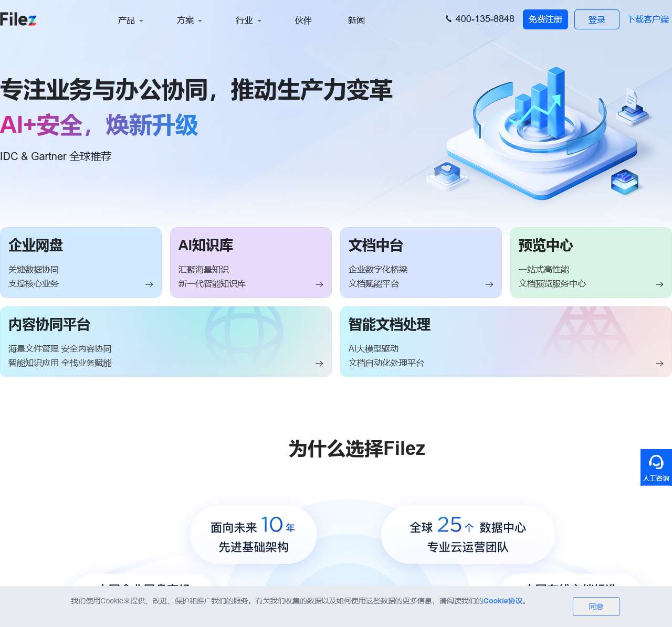Open the Cookie协议 link
The width and height of the screenshot is (672, 627).
[503, 601]
